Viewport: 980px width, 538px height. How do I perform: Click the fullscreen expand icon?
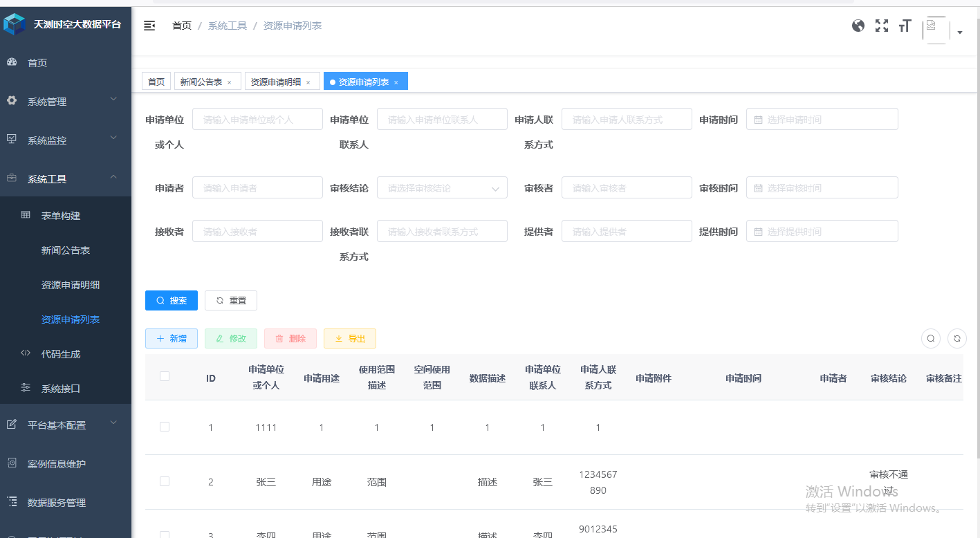pyautogui.click(x=881, y=26)
